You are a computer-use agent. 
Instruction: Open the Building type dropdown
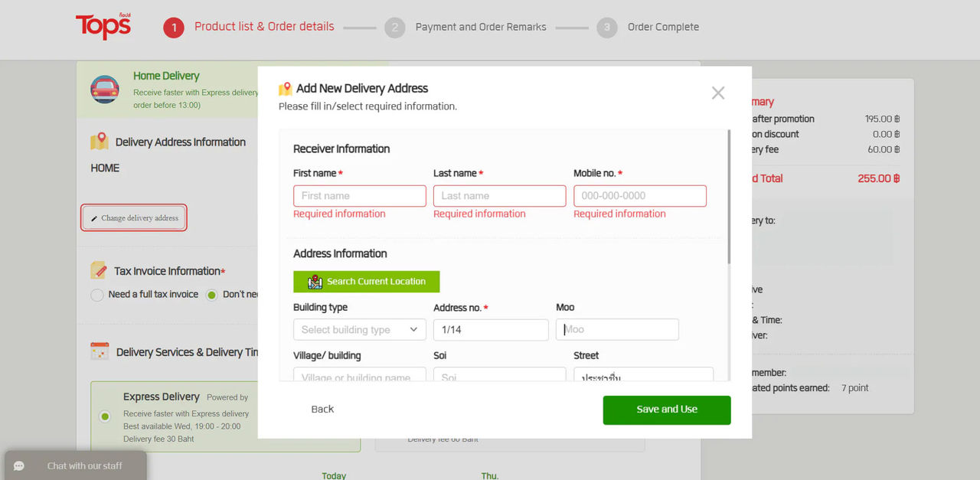click(360, 330)
